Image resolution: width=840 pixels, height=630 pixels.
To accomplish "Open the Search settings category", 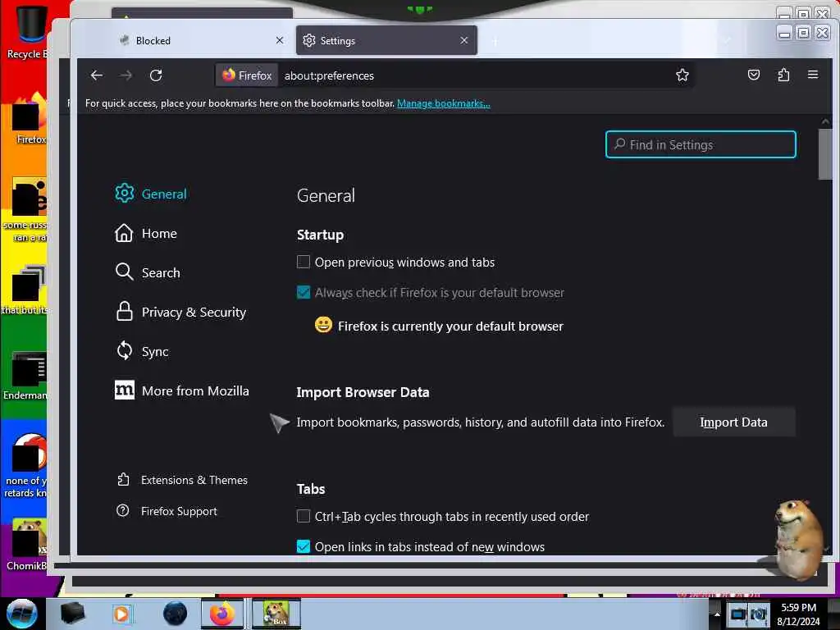I will point(148,272).
